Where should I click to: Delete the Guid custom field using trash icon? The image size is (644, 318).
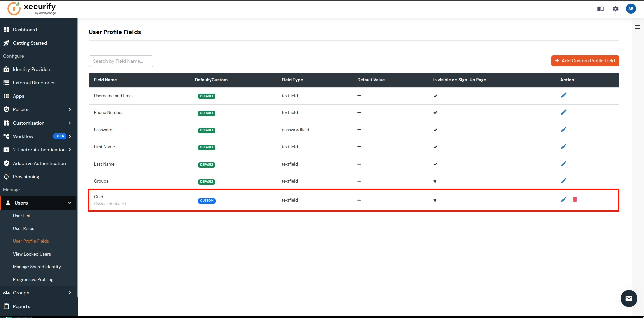575,199
